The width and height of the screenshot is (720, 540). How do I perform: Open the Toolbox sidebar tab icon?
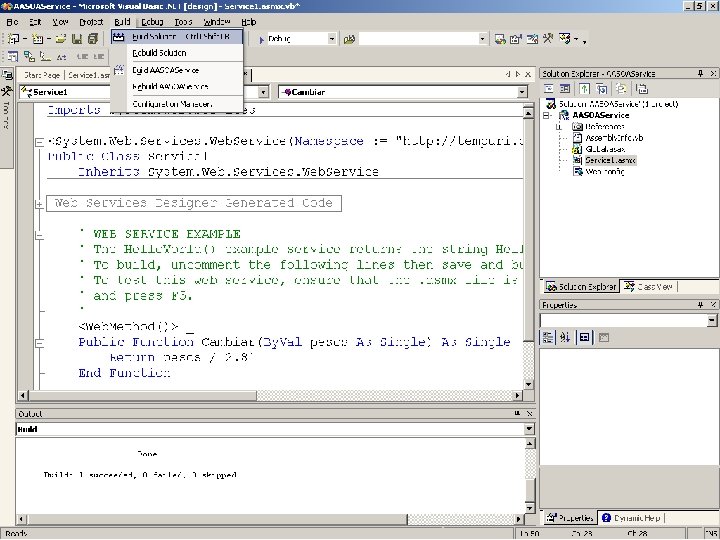pos(6,91)
